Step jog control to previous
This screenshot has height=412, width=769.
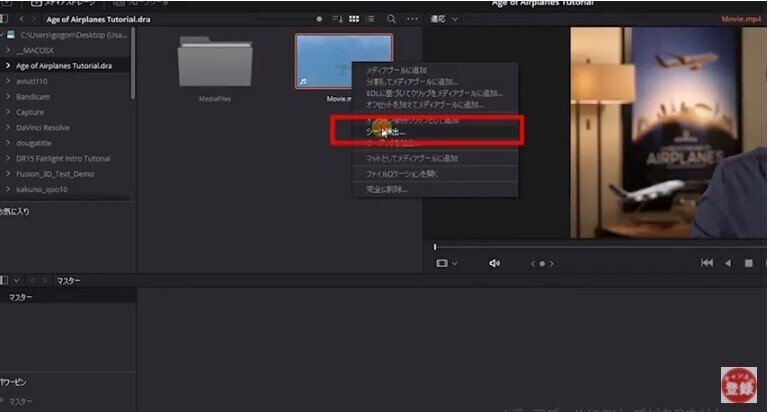click(x=533, y=264)
